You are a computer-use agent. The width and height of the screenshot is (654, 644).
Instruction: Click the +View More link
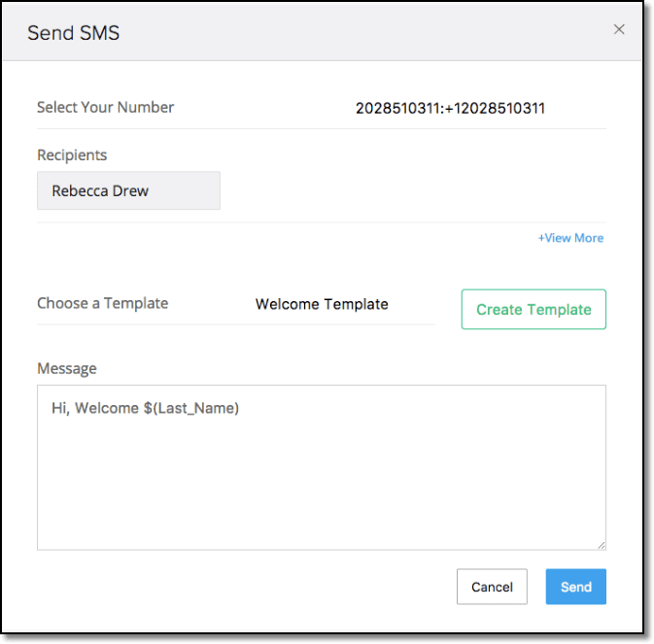click(570, 238)
